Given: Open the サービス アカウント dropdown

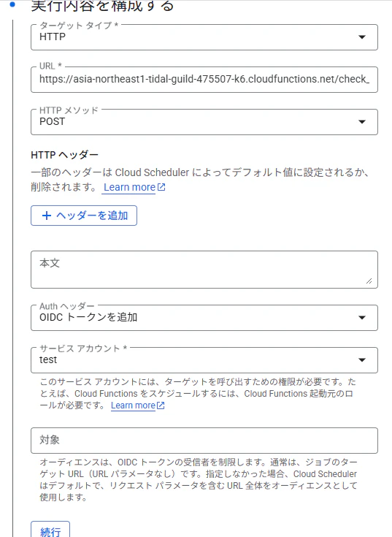Looking at the screenshot, I should (204, 360).
